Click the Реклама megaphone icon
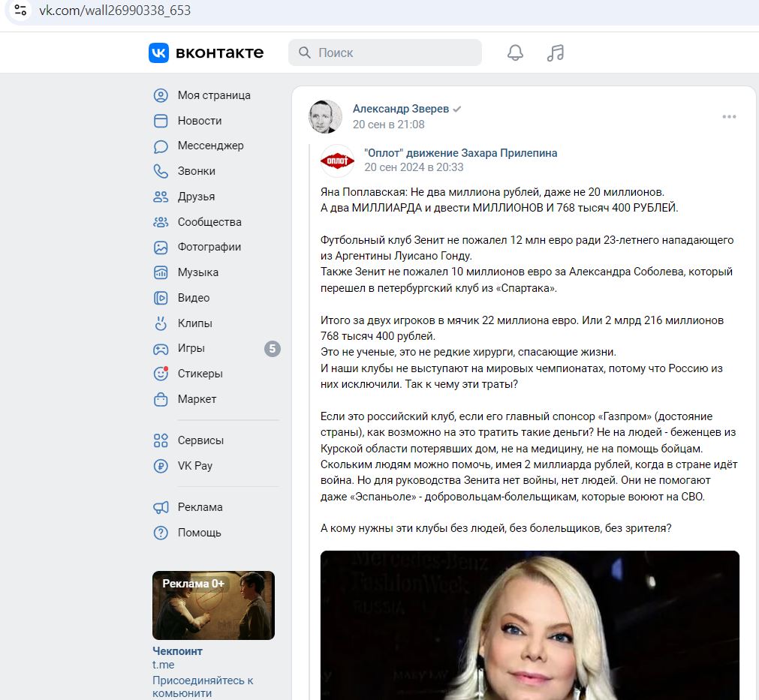Image resolution: width=759 pixels, height=700 pixels. [x=161, y=507]
